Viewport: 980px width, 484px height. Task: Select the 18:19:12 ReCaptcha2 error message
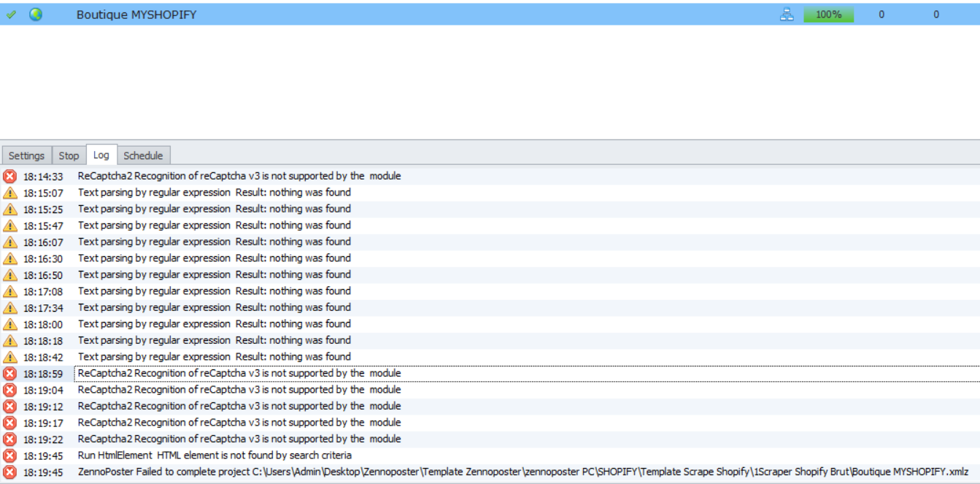(x=239, y=406)
